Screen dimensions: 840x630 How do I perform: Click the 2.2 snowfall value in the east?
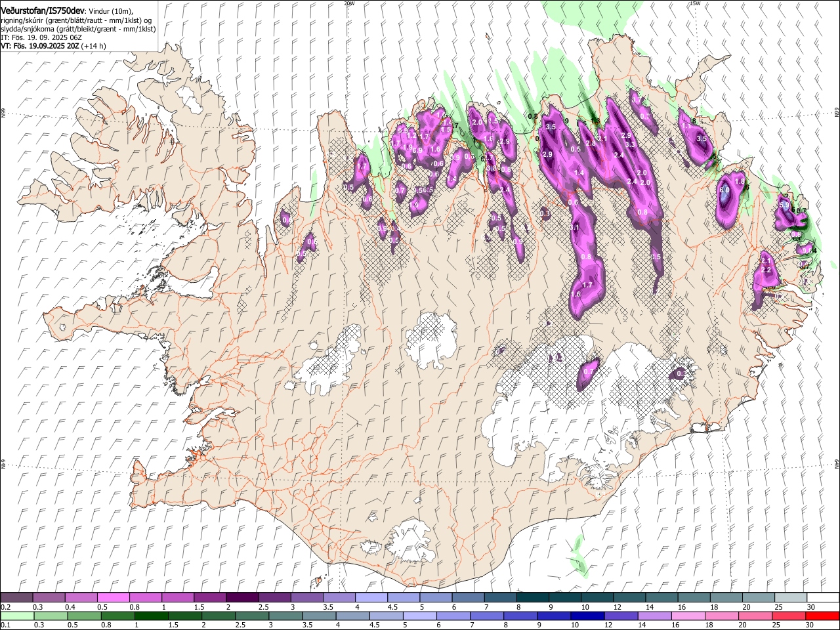(766, 270)
